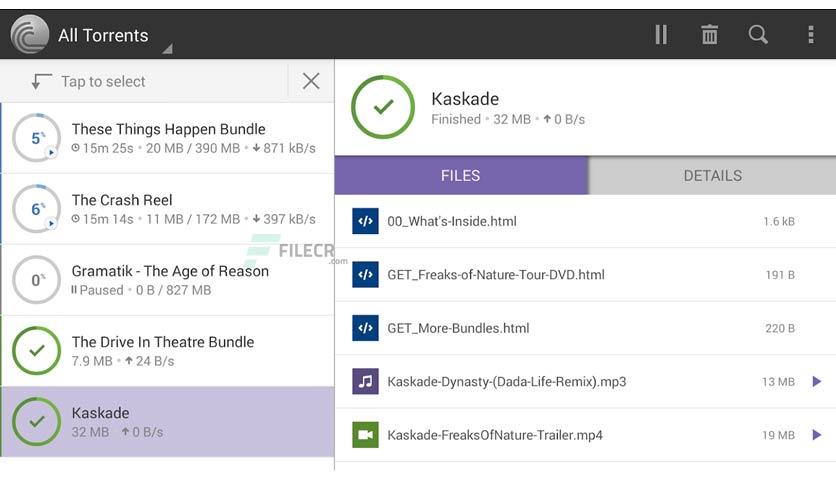
Task: Expand the All Torrents filter dropdown
Action: [167, 49]
